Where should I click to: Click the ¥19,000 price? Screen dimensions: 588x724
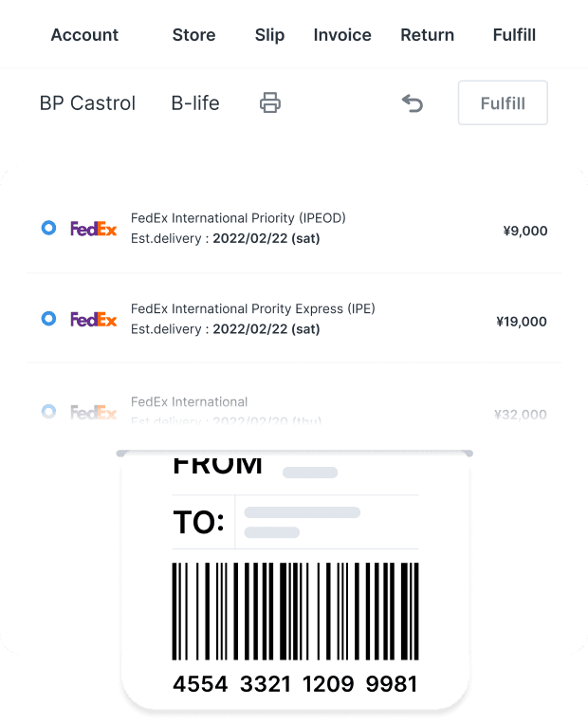[x=522, y=321]
